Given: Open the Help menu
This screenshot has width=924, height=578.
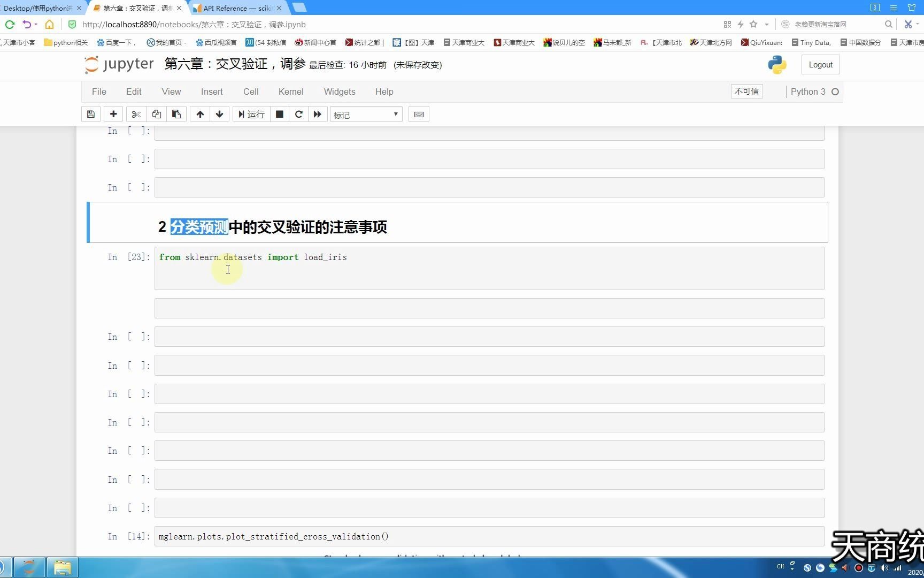Looking at the screenshot, I should pos(384,92).
